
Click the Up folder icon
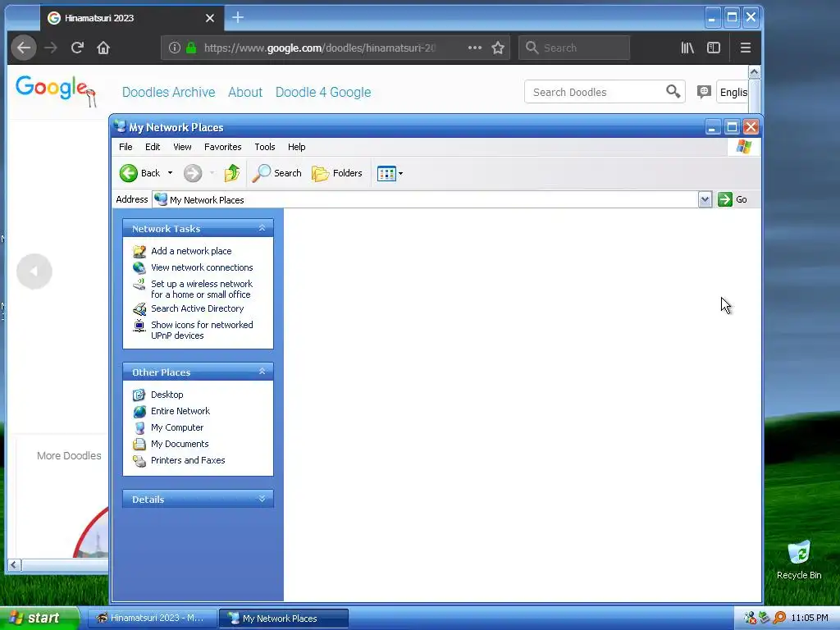[x=231, y=173]
